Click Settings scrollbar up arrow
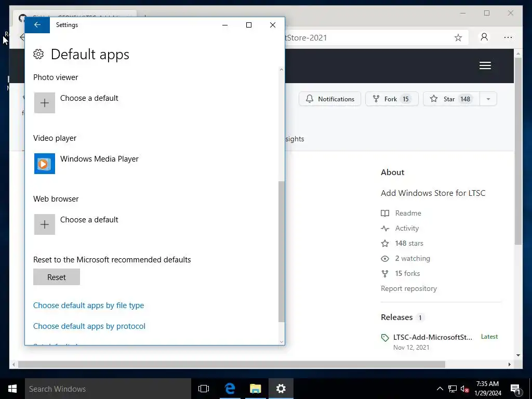 tap(281, 70)
